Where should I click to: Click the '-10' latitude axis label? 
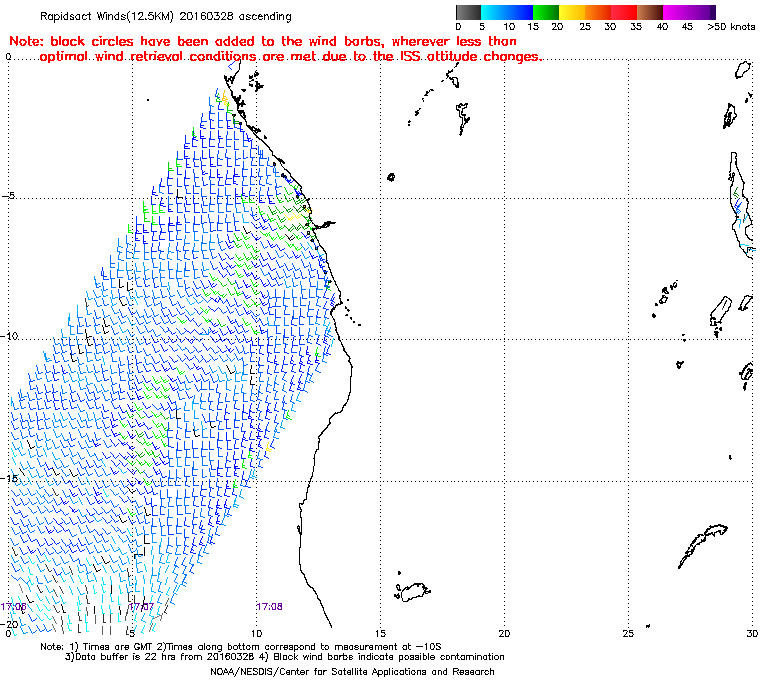9,336
